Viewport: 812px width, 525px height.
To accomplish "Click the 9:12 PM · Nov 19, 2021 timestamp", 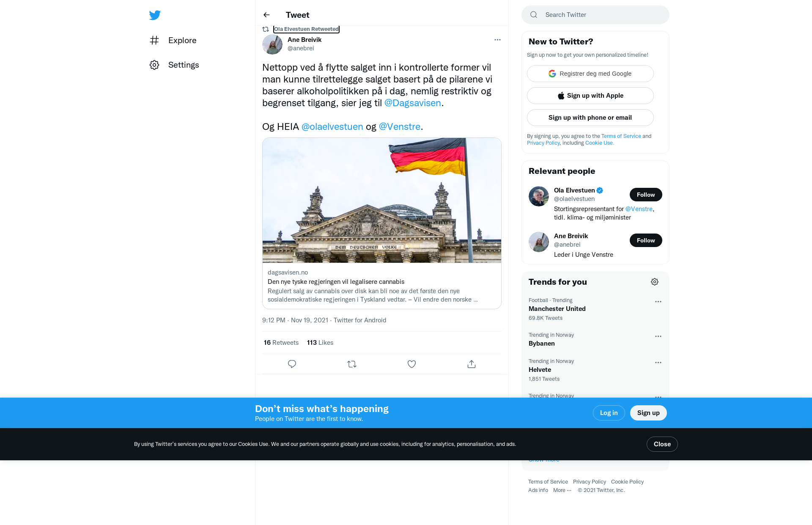I will click(x=295, y=320).
